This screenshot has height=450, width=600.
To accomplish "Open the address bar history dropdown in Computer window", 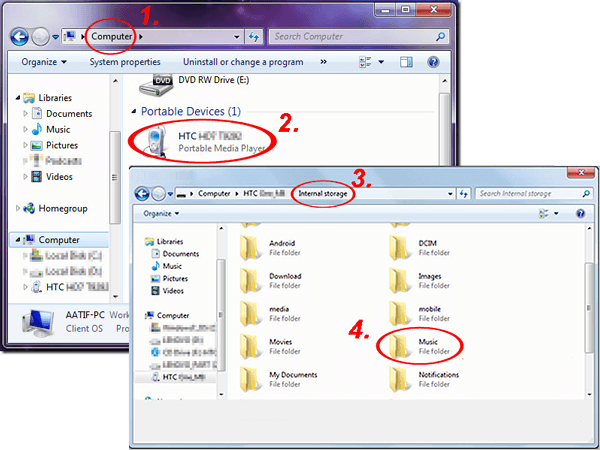I will 237,37.
